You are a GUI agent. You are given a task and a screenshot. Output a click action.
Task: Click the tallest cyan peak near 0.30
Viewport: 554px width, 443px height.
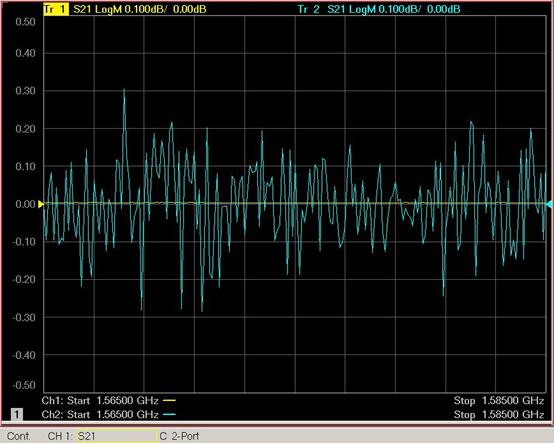coord(124,90)
